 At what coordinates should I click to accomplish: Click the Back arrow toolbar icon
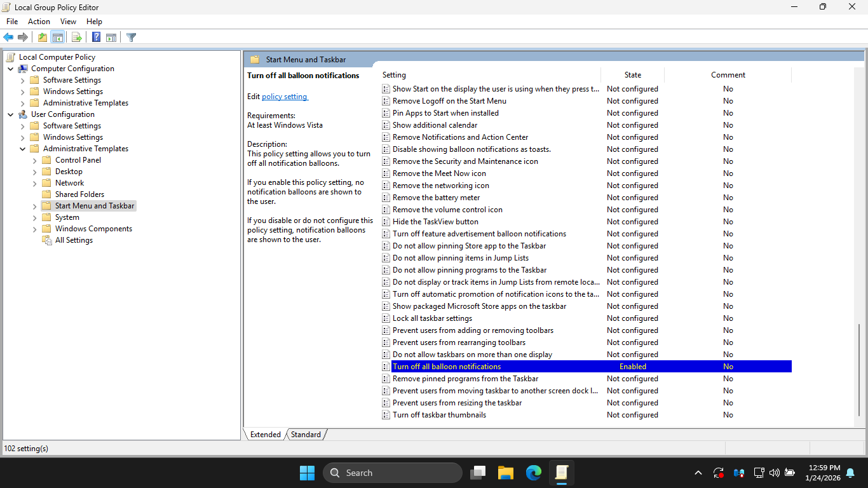click(8, 37)
